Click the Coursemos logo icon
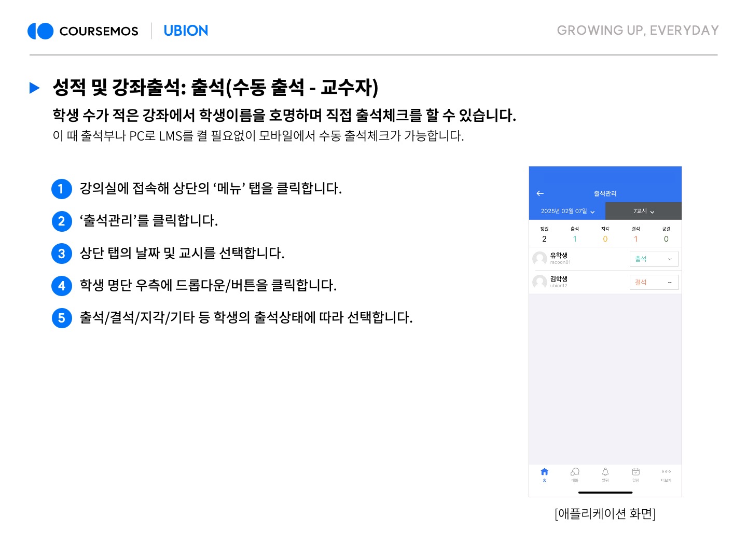747x560 pixels. [40, 31]
